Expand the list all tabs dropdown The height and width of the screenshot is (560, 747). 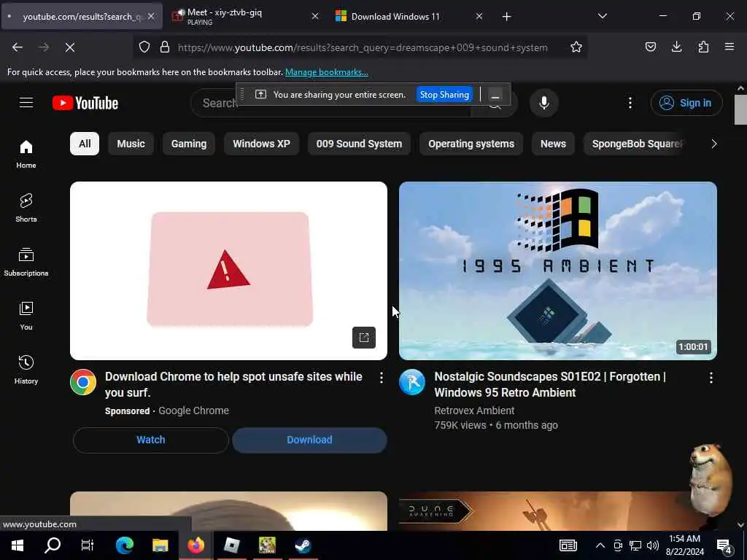[602, 16]
